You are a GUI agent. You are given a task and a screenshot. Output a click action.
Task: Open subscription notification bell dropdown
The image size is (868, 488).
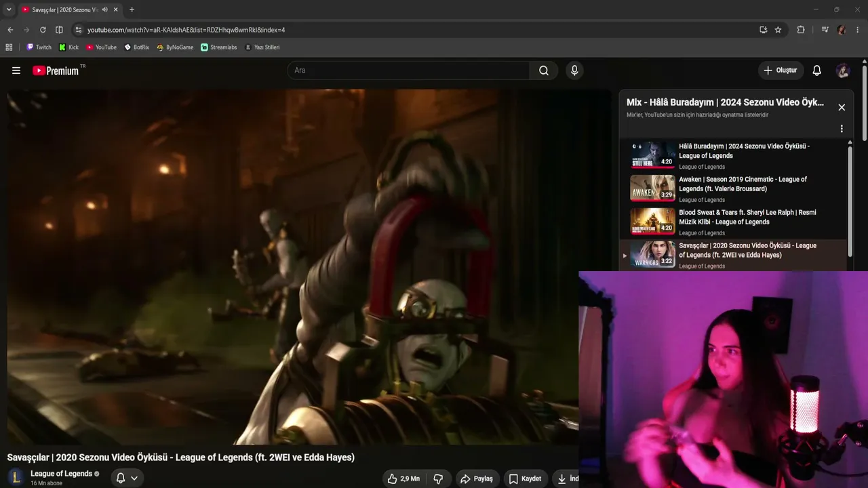127,478
